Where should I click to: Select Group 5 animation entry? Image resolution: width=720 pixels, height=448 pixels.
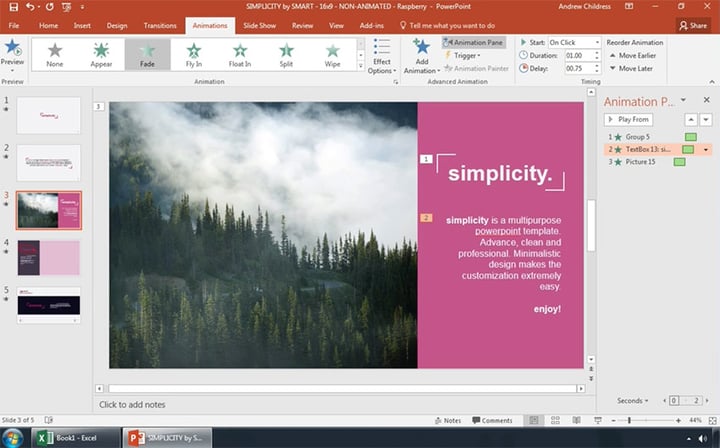(658, 137)
